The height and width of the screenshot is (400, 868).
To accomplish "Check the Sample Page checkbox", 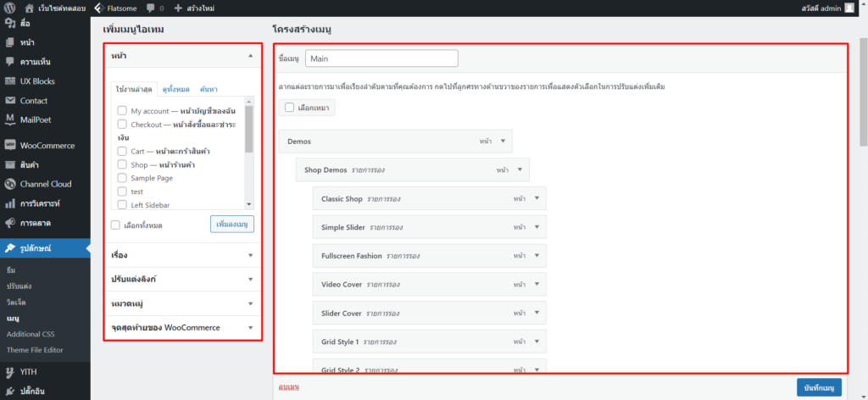I will (x=122, y=178).
